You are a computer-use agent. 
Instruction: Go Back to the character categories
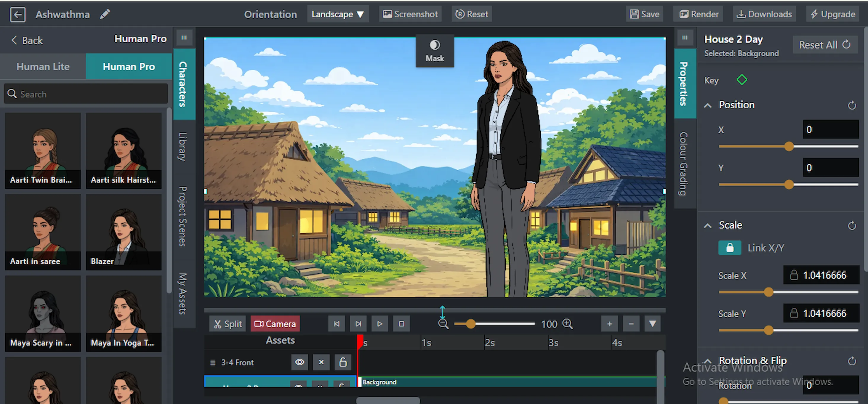[x=27, y=40]
